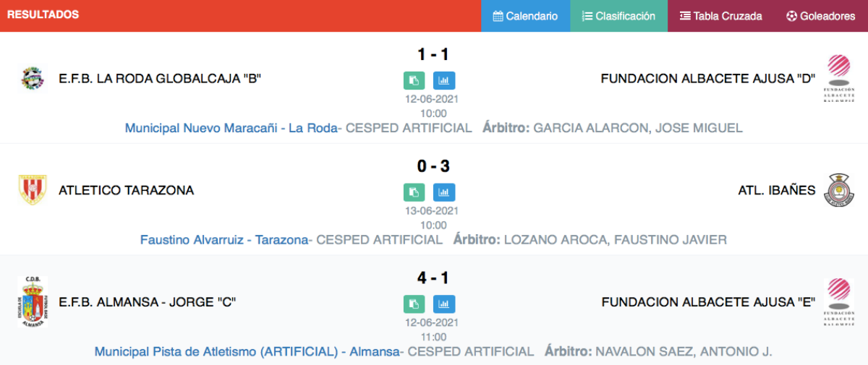Open statistics chart icon for Atletico Tarazona match
This screenshot has height=365, width=868.
tap(444, 192)
